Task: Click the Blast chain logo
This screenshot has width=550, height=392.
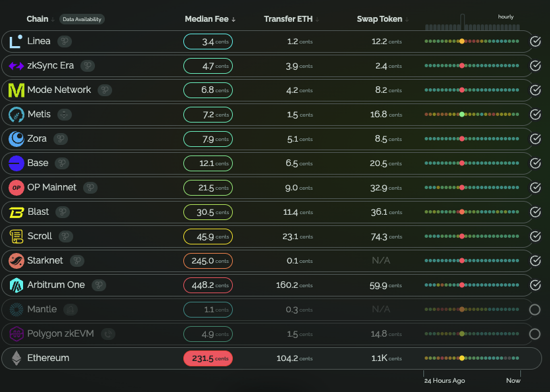Action: point(16,212)
